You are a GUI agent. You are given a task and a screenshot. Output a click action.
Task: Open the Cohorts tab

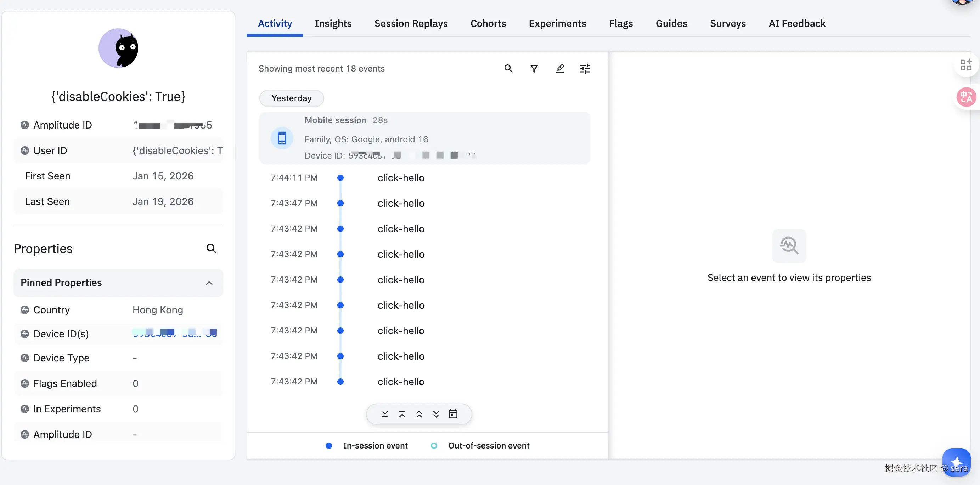[x=488, y=24]
